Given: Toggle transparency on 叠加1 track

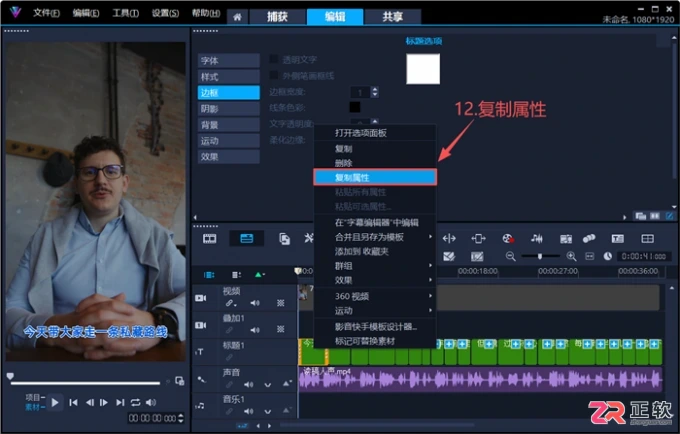Looking at the screenshot, I should point(281,330).
